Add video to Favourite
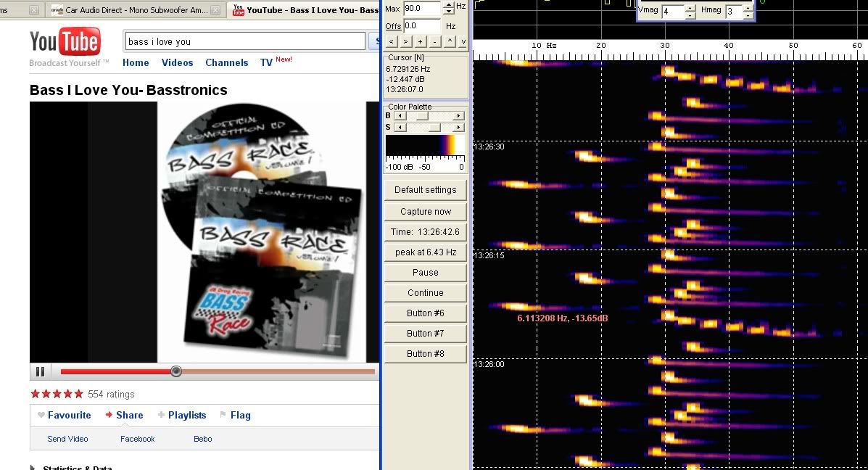 (x=64, y=415)
